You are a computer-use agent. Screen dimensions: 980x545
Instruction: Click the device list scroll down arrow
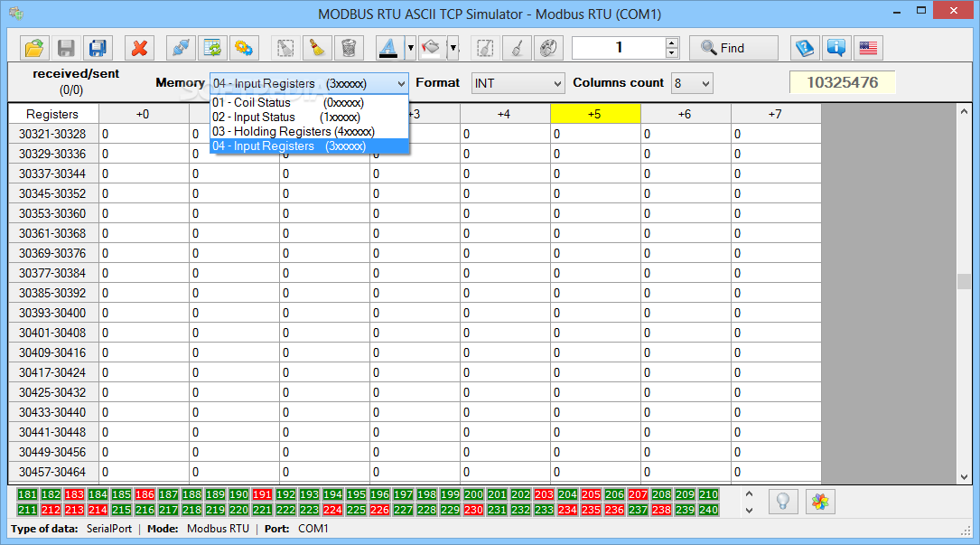click(x=750, y=510)
